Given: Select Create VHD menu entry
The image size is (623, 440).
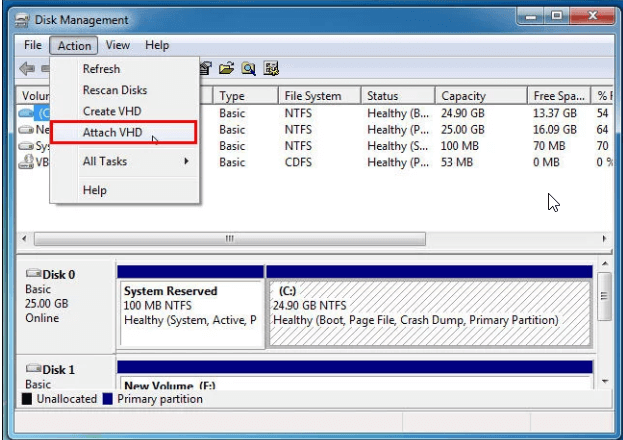Looking at the screenshot, I should (x=113, y=111).
